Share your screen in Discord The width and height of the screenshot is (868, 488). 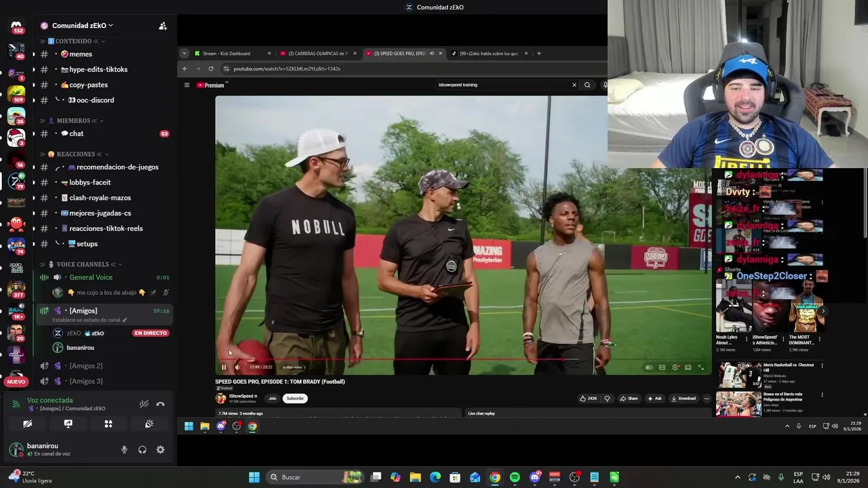[x=68, y=424]
